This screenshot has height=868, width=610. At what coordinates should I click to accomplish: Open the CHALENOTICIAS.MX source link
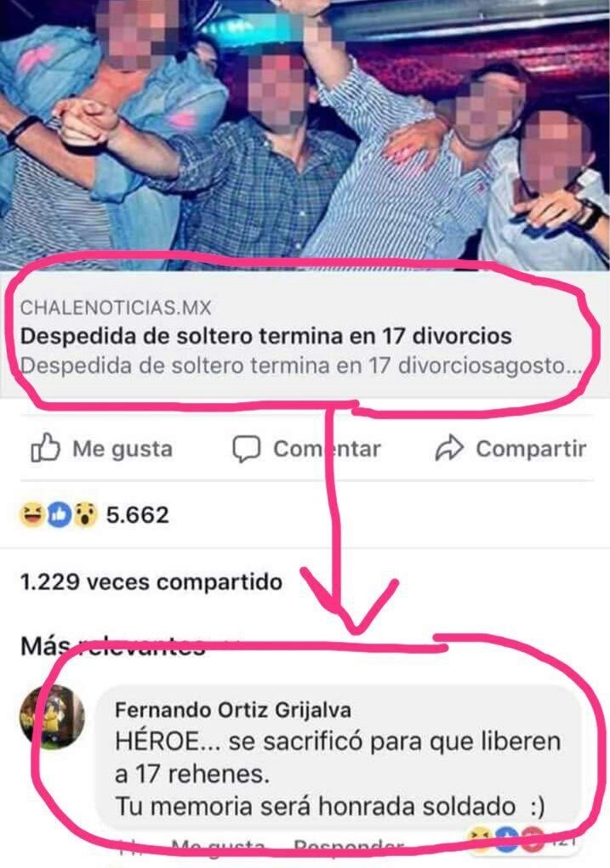point(116,308)
